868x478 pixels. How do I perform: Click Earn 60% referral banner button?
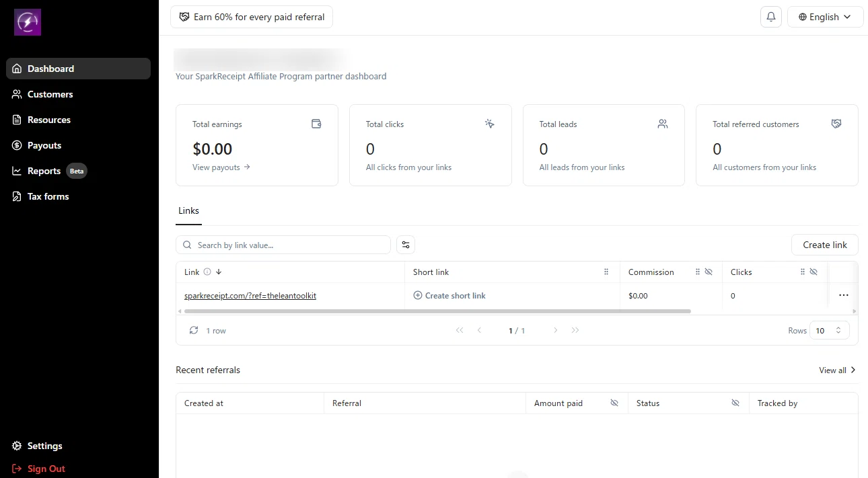[x=252, y=17]
